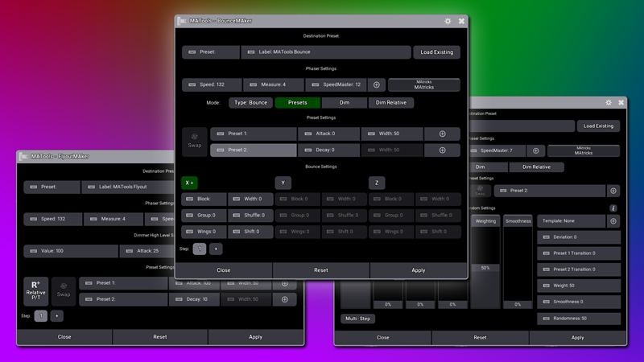Adjust Weighting slider at 50%
The height and width of the screenshot is (362, 644).
485,261
